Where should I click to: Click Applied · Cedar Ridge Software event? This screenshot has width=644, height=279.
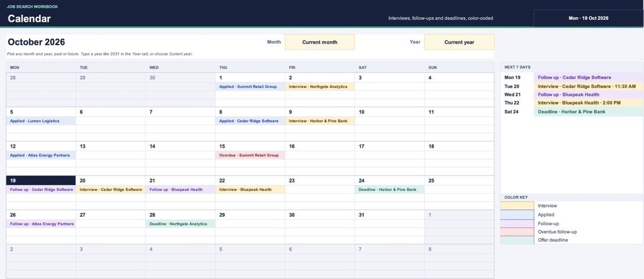(250, 121)
